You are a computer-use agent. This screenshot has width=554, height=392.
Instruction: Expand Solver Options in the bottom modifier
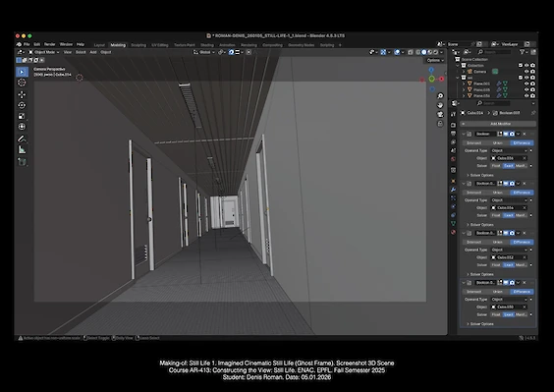pos(480,324)
